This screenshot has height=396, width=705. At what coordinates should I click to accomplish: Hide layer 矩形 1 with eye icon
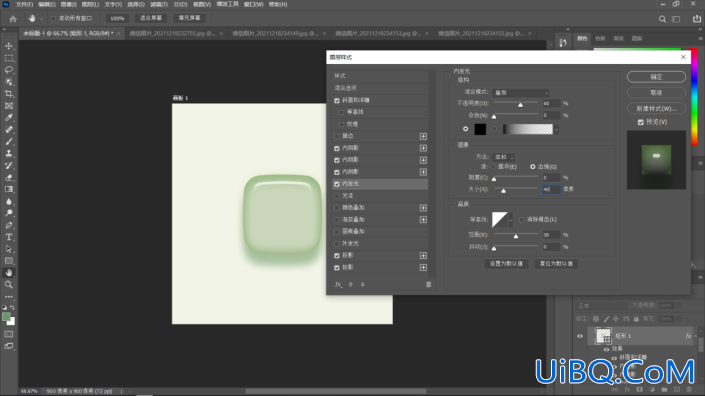[x=580, y=336]
